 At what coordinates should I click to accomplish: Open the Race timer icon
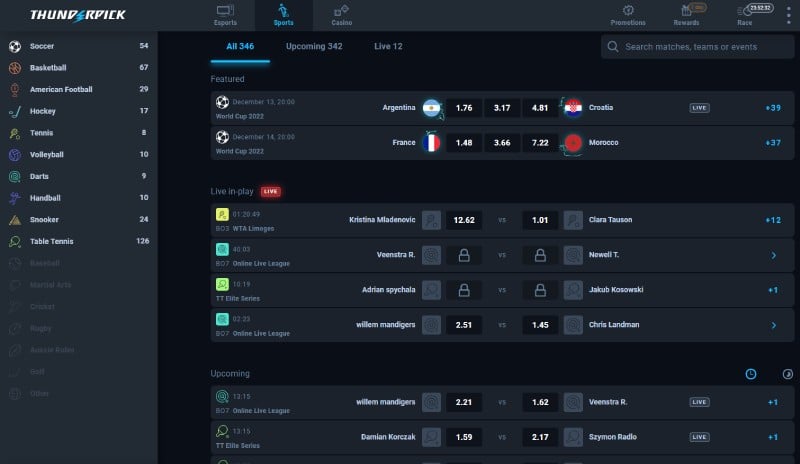(x=744, y=15)
